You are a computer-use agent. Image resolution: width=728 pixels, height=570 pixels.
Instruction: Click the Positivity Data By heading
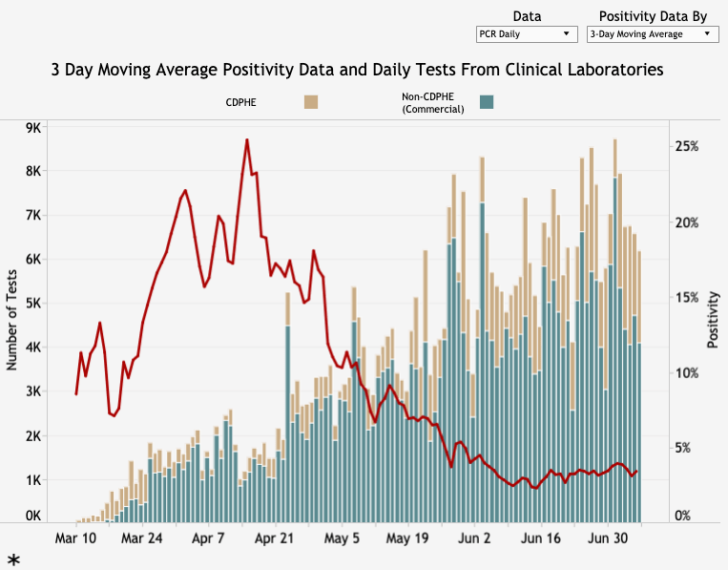[x=653, y=15]
